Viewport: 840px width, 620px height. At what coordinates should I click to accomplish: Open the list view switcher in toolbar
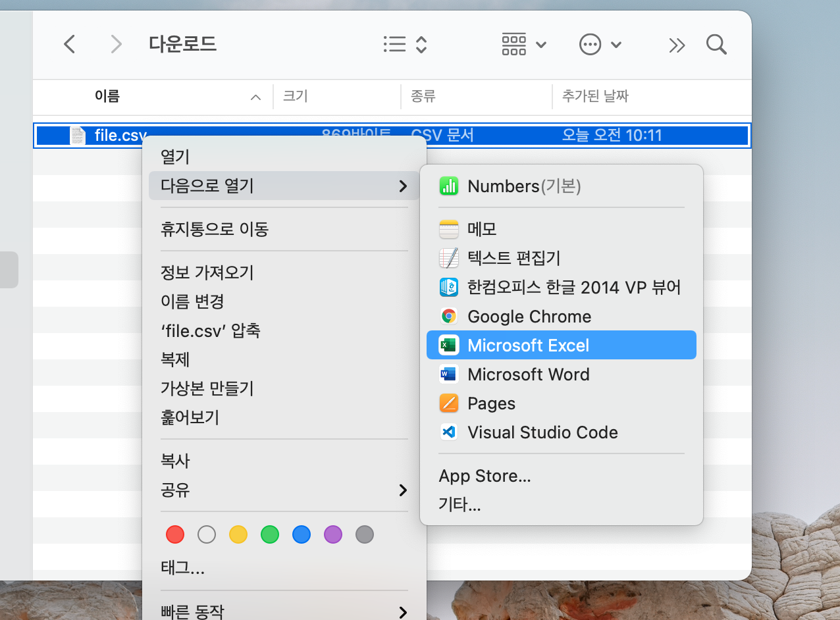pyautogui.click(x=406, y=44)
